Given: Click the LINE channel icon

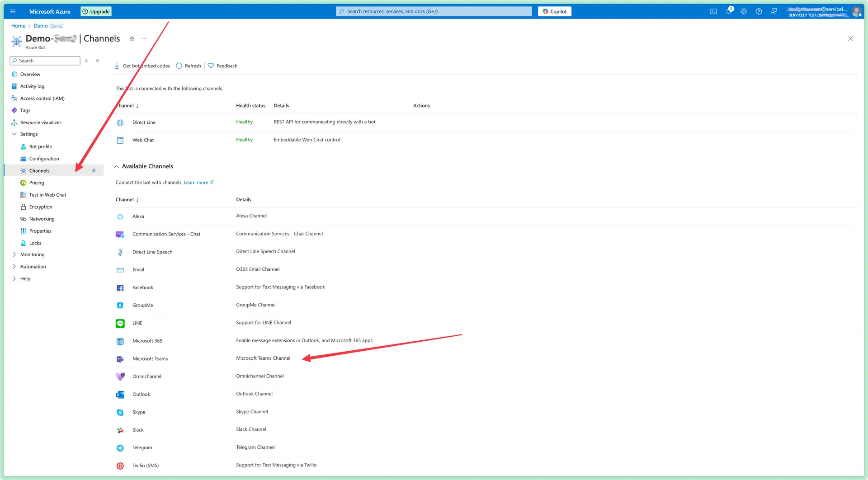Looking at the screenshot, I should [120, 324].
